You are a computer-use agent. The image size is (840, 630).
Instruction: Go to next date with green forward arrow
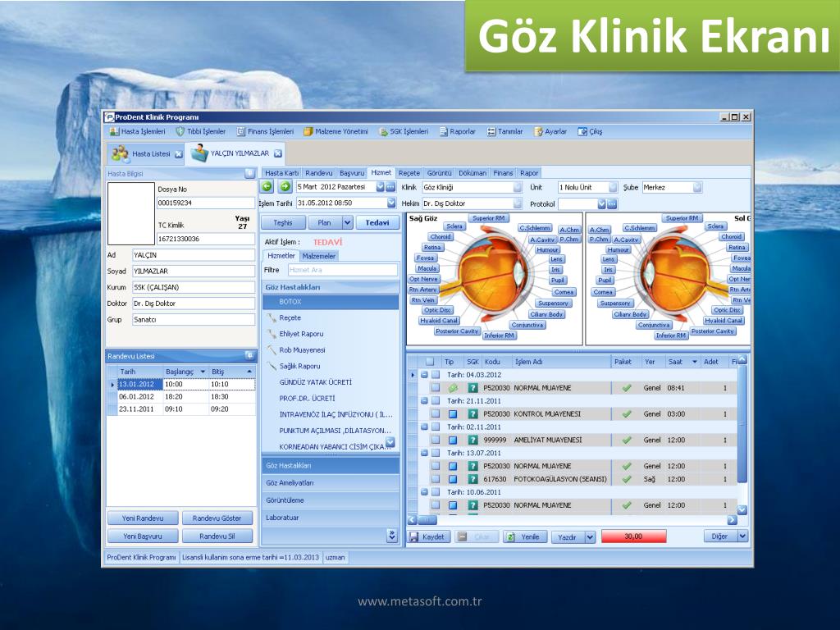click(x=285, y=187)
